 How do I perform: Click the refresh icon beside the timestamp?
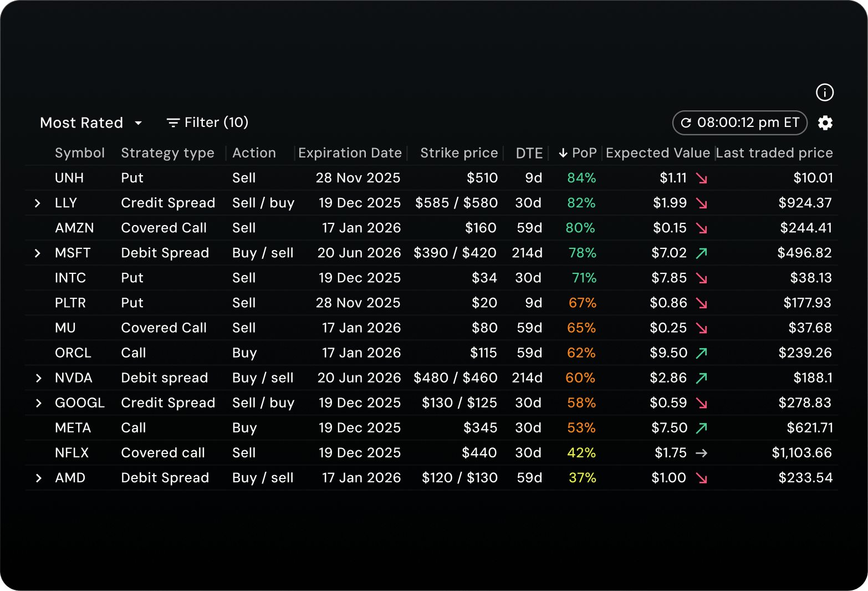coord(687,123)
